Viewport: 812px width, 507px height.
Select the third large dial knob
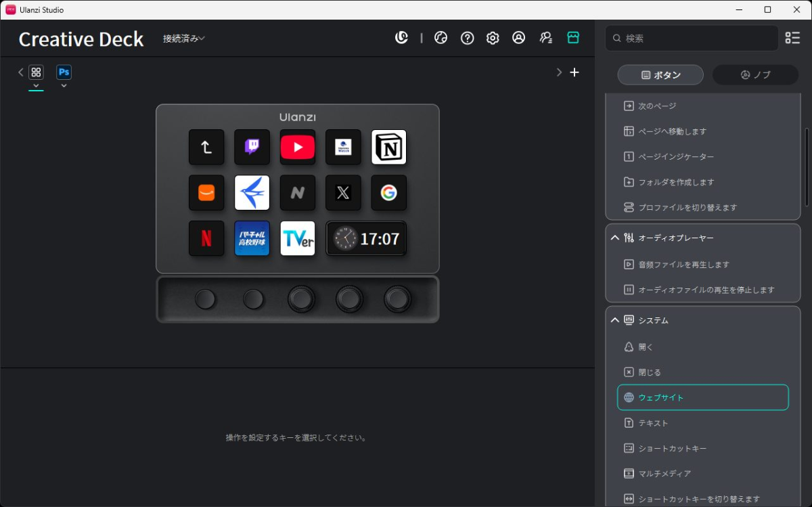coord(301,299)
